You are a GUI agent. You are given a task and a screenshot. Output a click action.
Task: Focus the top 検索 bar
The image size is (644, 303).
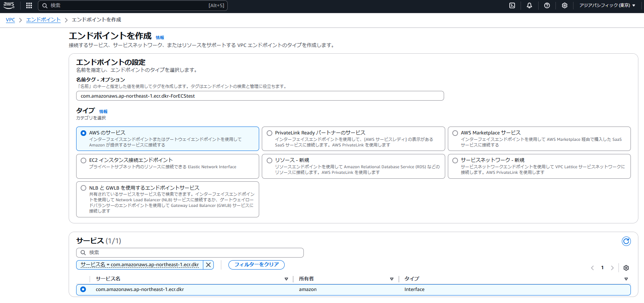[x=133, y=5]
